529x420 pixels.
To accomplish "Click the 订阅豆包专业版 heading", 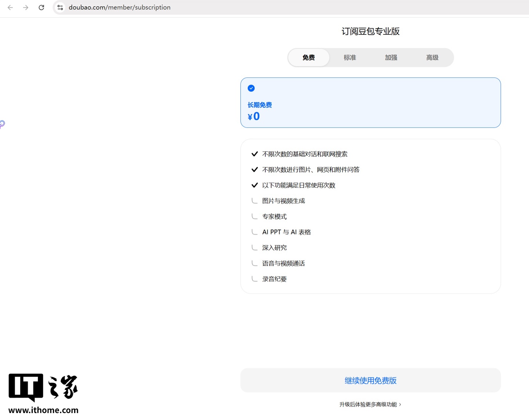I will (370, 31).
